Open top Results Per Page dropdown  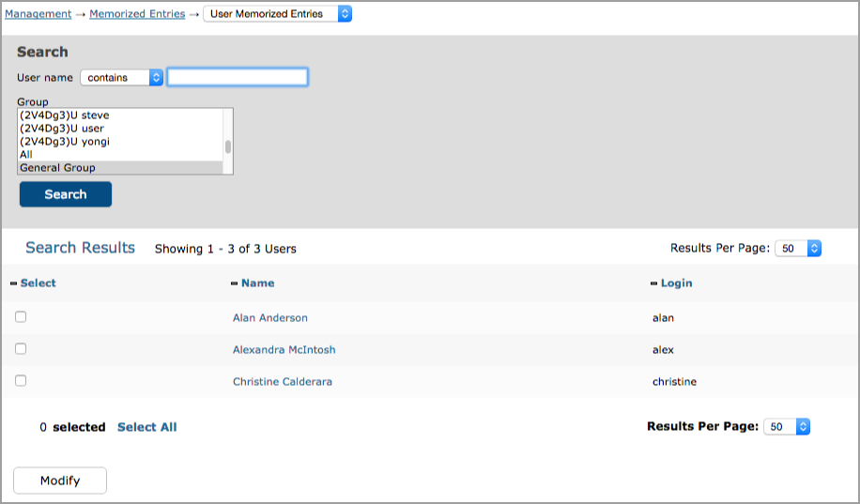797,249
